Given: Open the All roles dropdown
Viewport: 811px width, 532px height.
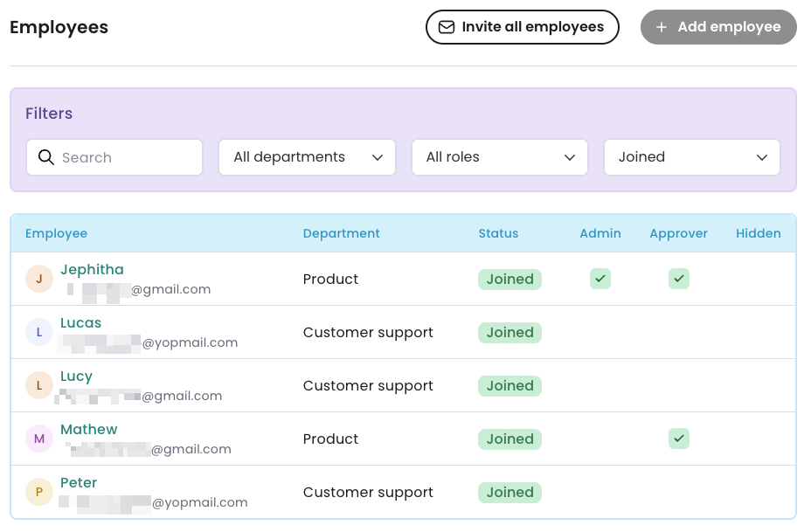Looking at the screenshot, I should point(499,157).
